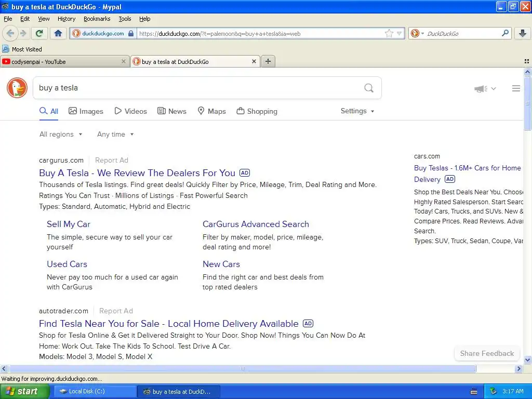Click the keyboard icon in system tray

tap(474, 392)
